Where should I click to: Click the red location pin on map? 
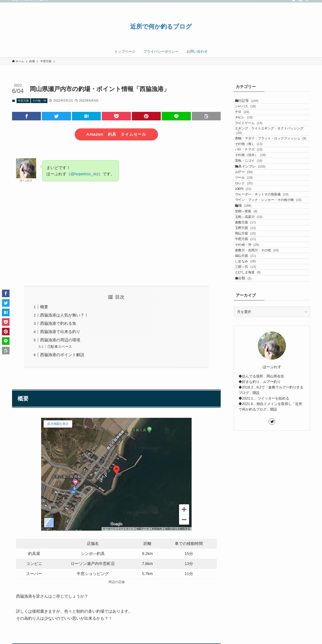point(116,470)
